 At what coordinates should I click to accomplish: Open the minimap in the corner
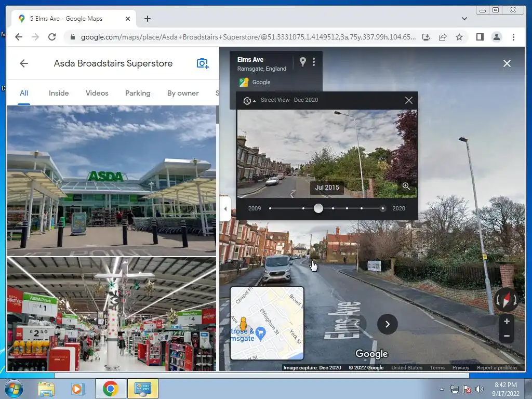(267, 323)
